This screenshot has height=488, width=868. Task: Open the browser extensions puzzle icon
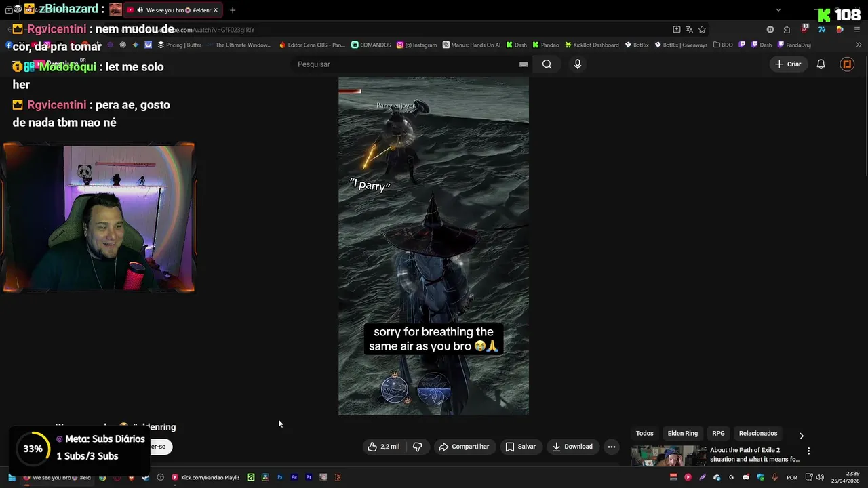[x=787, y=30]
